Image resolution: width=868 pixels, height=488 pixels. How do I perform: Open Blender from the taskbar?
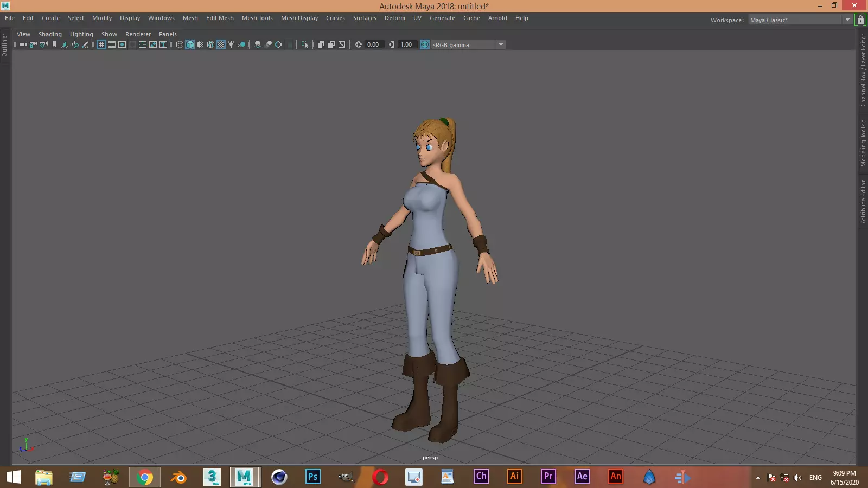click(x=178, y=477)
